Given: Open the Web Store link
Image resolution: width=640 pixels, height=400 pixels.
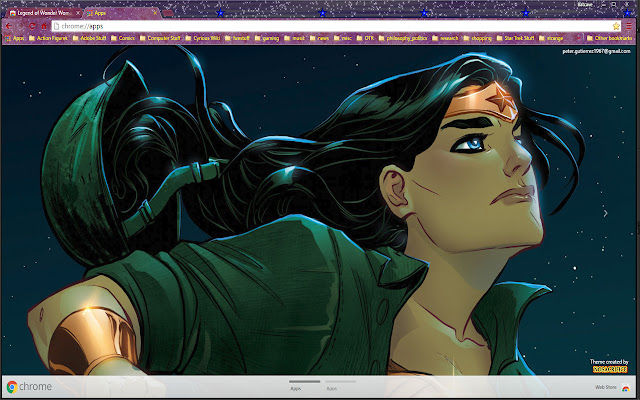Looking at the screenshot, I should (x=605, y=387).
